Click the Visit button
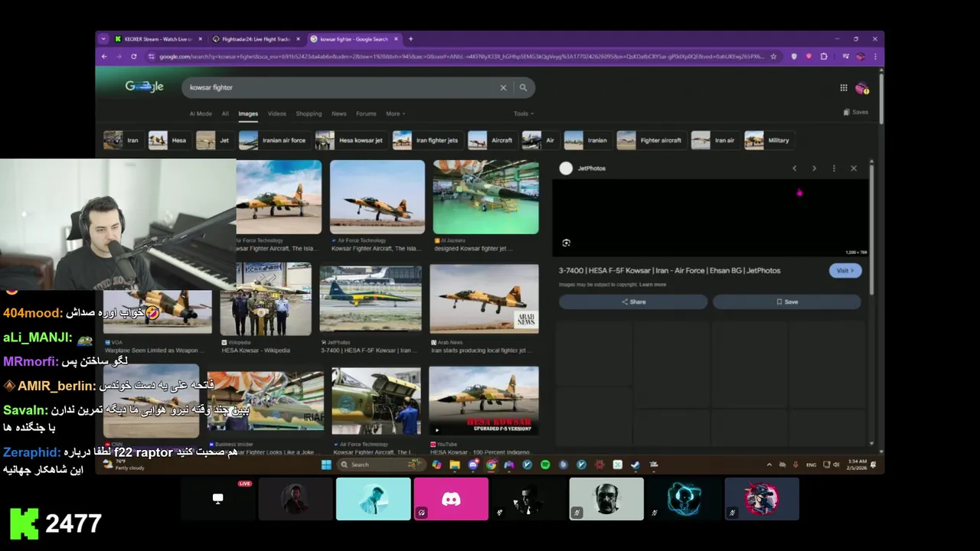Screen dimensions: 980x551 (x=845, y=270)
